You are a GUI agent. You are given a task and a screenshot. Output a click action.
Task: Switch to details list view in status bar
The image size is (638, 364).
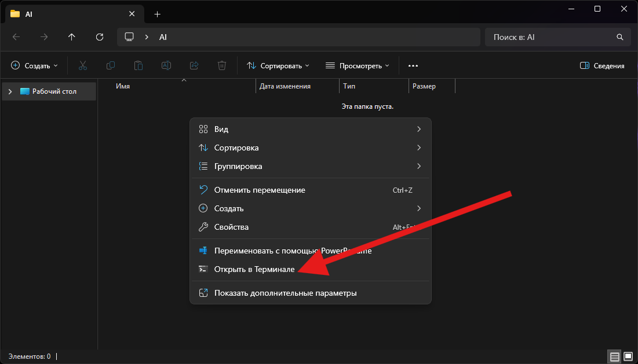615,356
